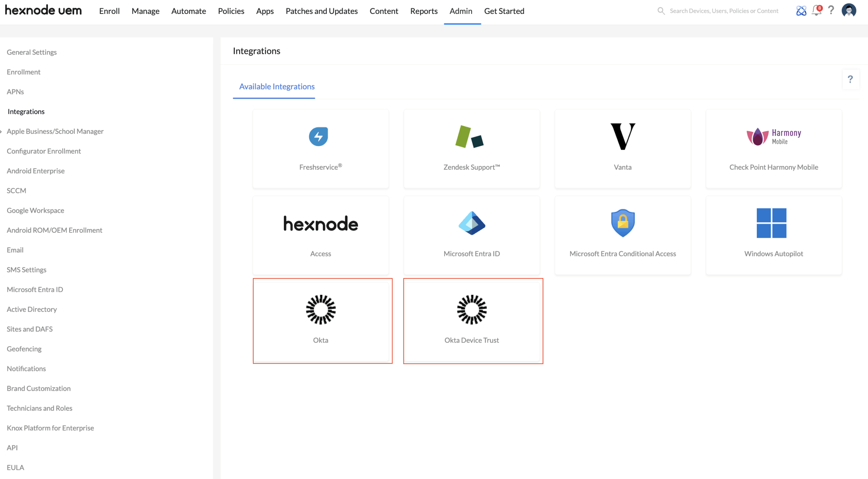
Task: Open the Freshservice integration icon
Action: coord(318,137)
